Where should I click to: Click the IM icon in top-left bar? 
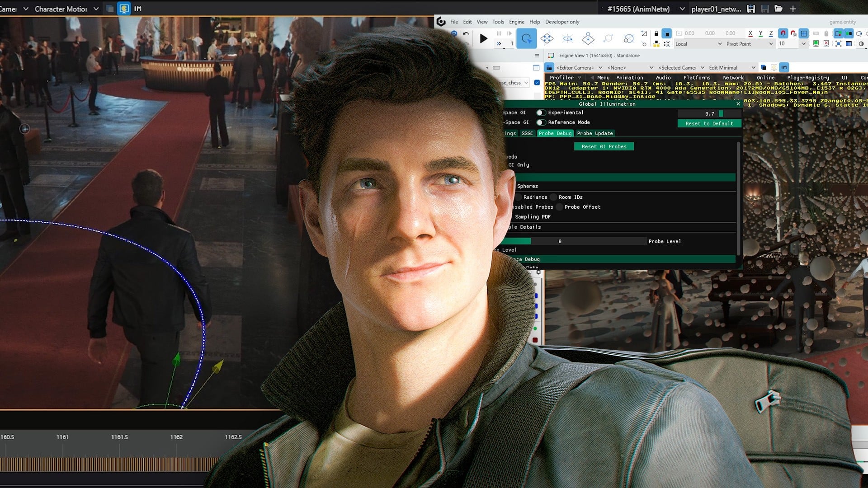tap(137, 9)
